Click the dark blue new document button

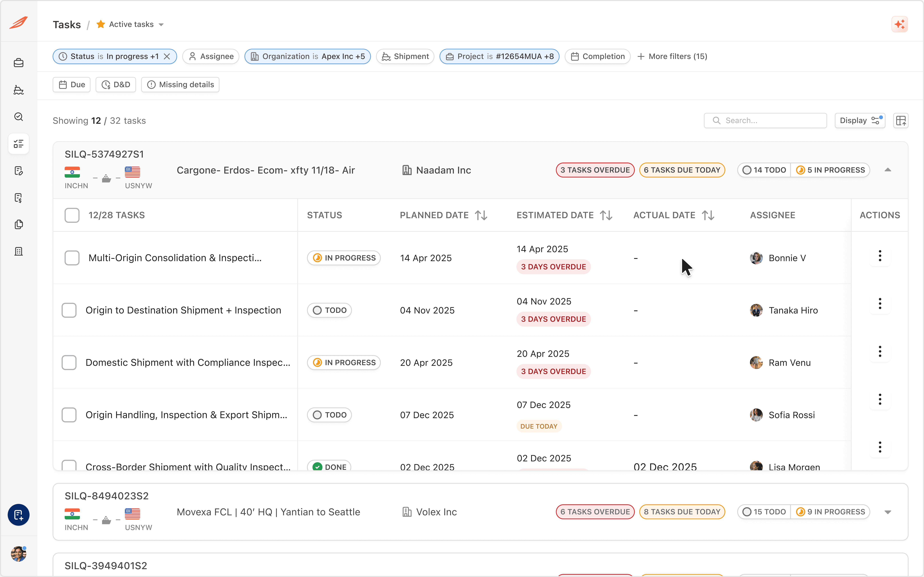[x=18, y=515]
